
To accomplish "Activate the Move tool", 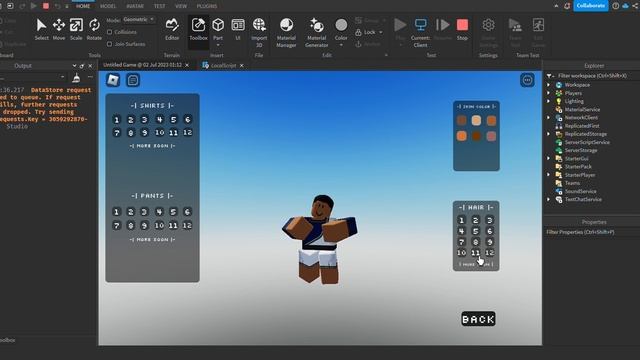I will click(59, 29).
